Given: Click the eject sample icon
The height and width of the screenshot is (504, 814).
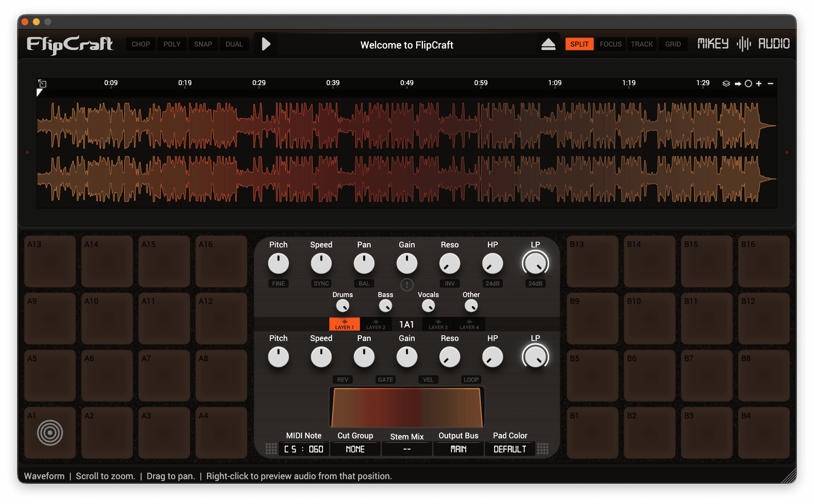Looking at the screenshot, I should pos(548,45).
